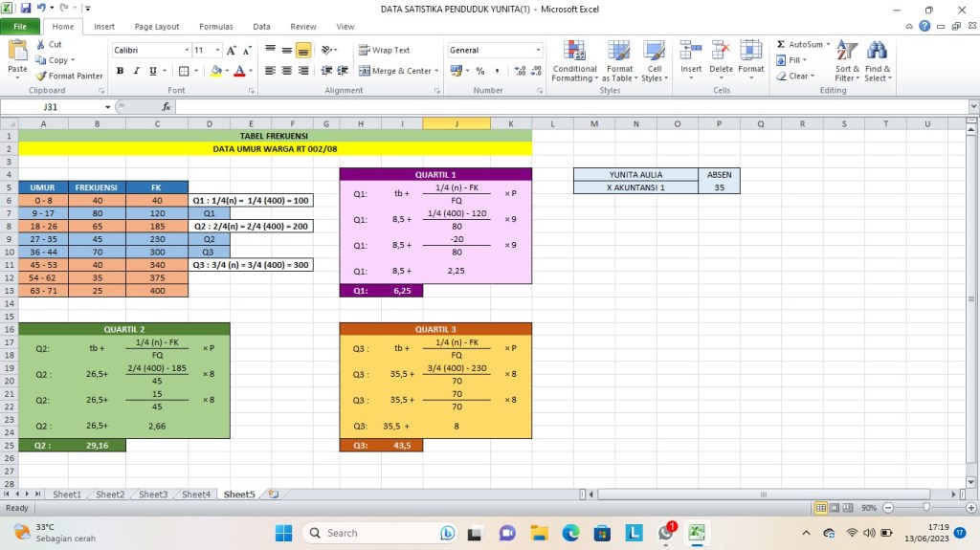This screenshot has width=980, height=550.
Task: Click the Insert Function fx icon
Action: tap(167, 107)
